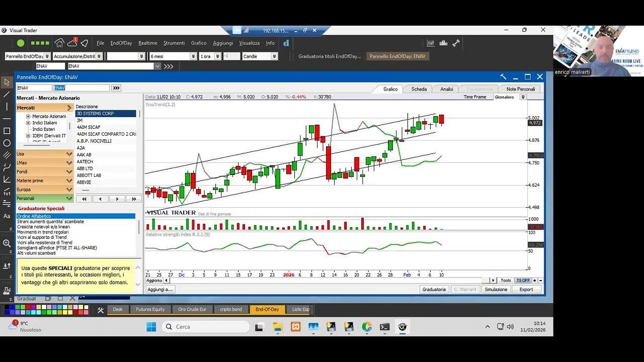Screen dimensions: 644x362
Task: Select 'Alti volumi scambiati' ranking
Action: point(75,253)
